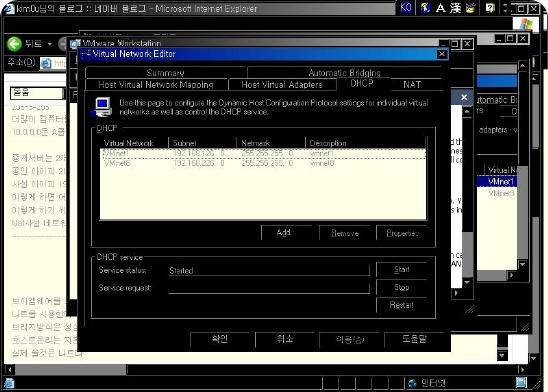Open the Automatic Bridging tab
Image resolution: width=548 pixels, height=392 pixels.
344,73
